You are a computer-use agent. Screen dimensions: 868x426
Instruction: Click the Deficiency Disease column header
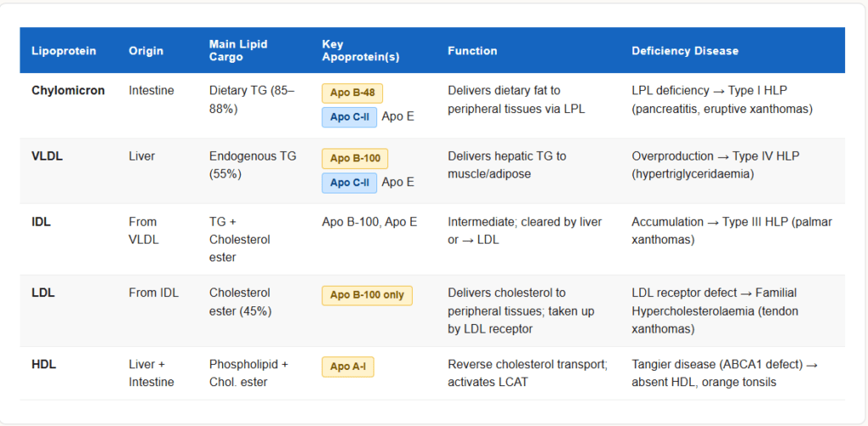click(x=685, y=51)
